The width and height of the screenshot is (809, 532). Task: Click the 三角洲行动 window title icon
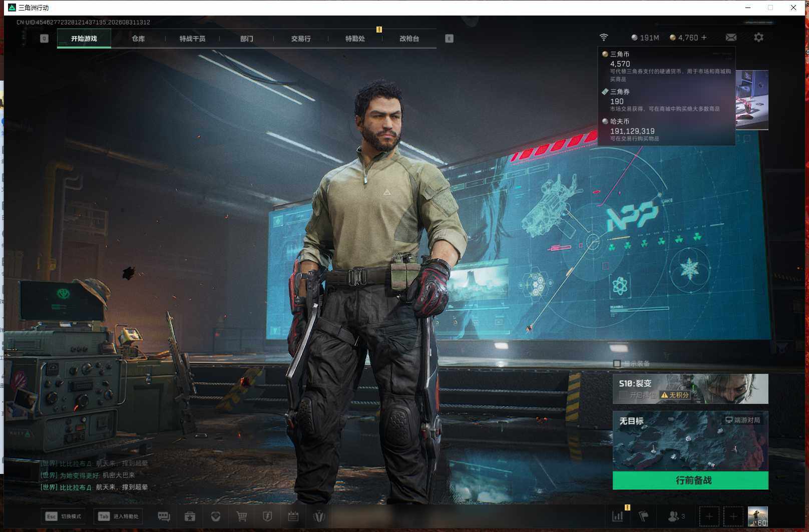12,8
